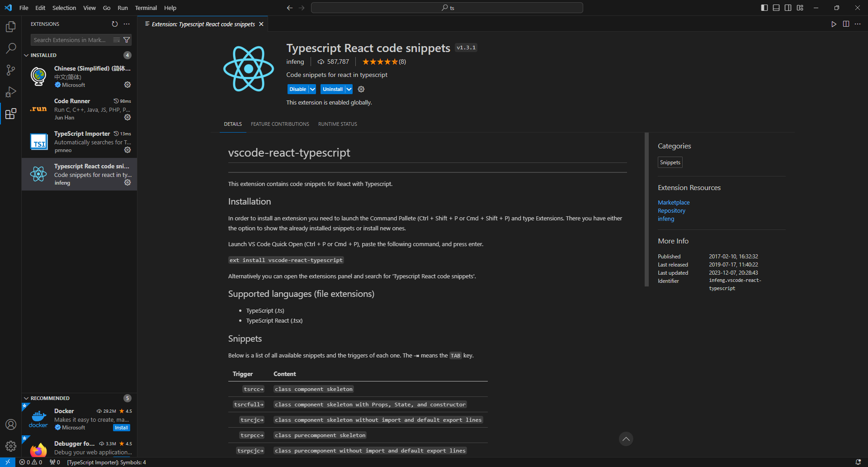Open the Manage gear in activity bar
The image size is (868, 467).
click(11, 446)
